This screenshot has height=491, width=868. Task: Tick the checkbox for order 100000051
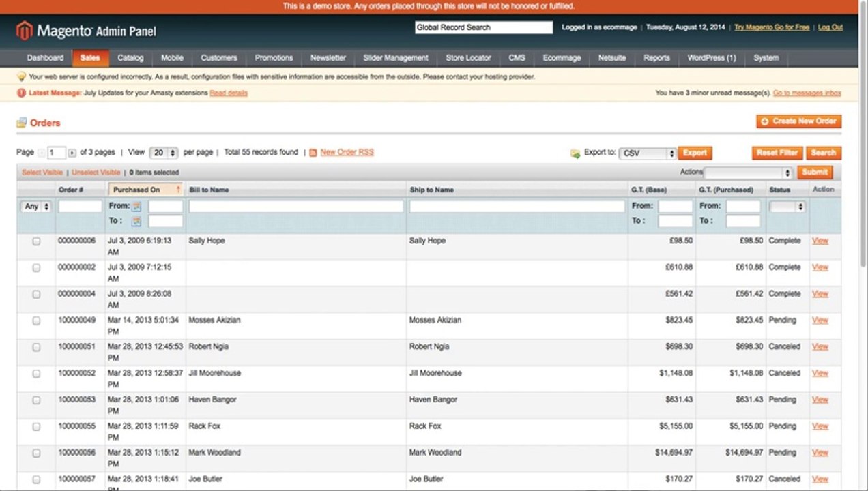click(x=37, y=347)
